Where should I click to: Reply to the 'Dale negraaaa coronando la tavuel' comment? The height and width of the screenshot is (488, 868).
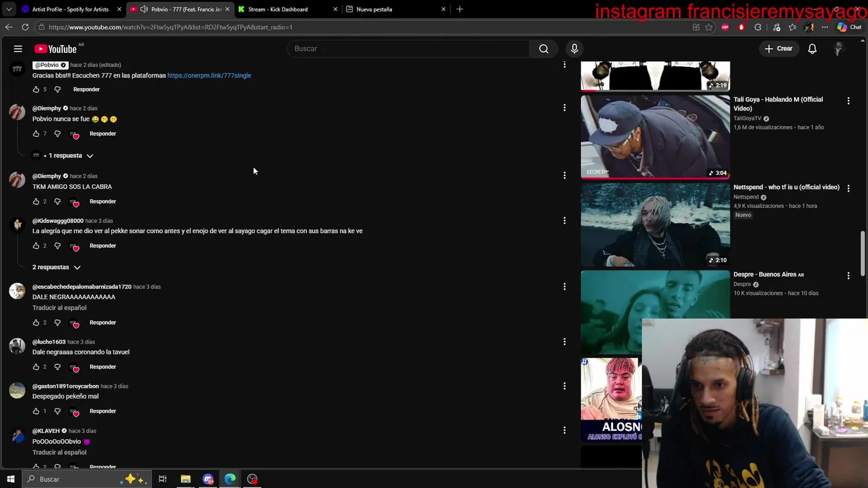tap(102, 367)
